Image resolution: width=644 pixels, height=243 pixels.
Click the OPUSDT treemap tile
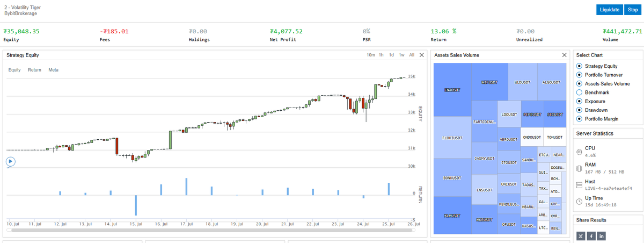point(509,224)
